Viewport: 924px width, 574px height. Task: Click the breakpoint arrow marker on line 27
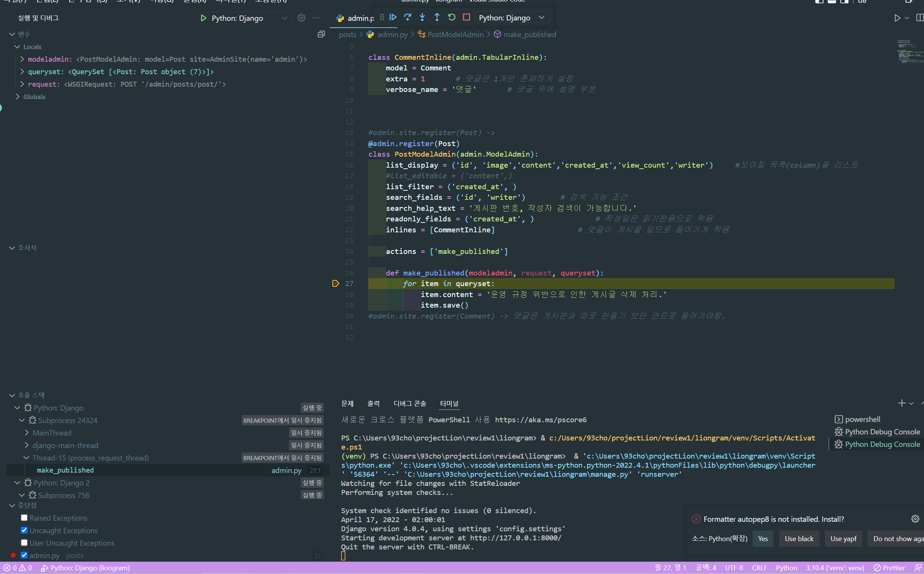pos(335,283)
